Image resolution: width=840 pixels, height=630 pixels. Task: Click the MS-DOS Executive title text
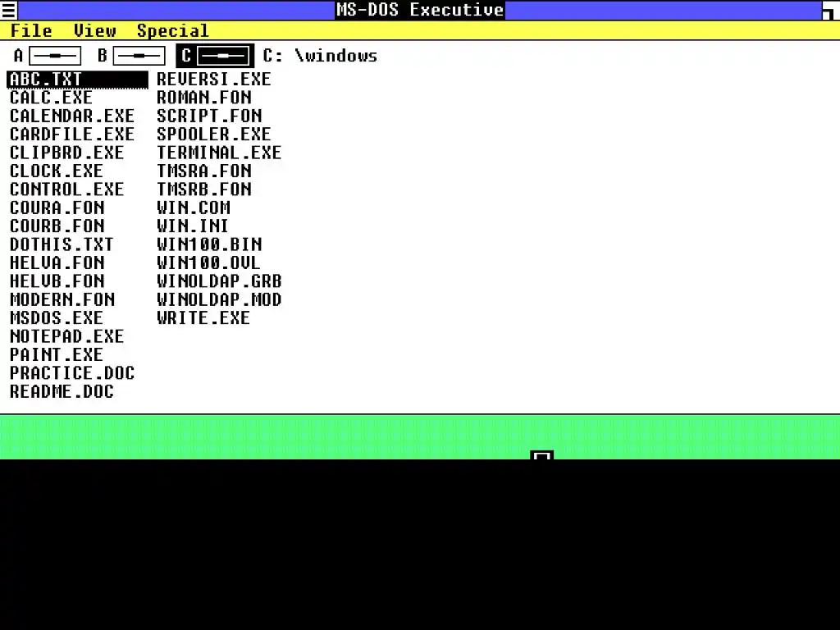point(420,10)
